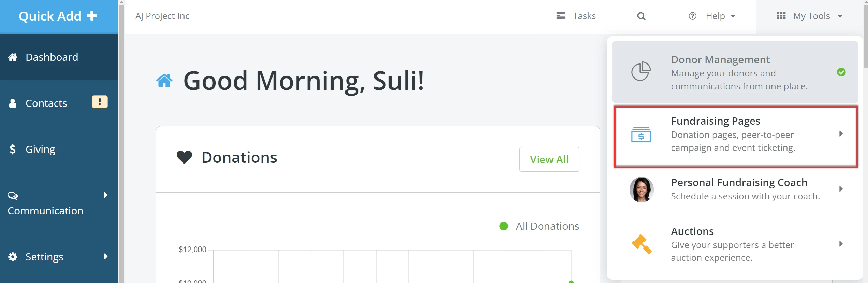
Task: Open search via the magnifying glass
Action: tap(641, 16)
